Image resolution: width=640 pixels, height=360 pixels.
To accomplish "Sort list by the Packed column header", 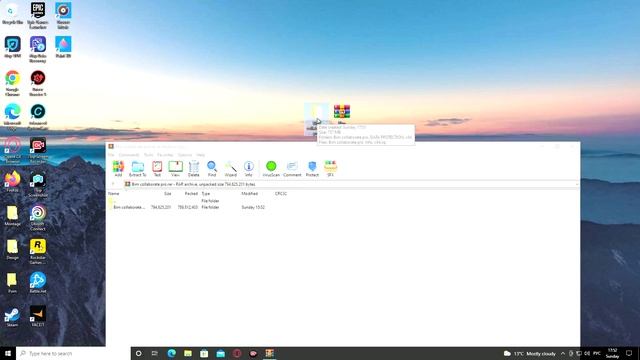I will pos(191,193).
